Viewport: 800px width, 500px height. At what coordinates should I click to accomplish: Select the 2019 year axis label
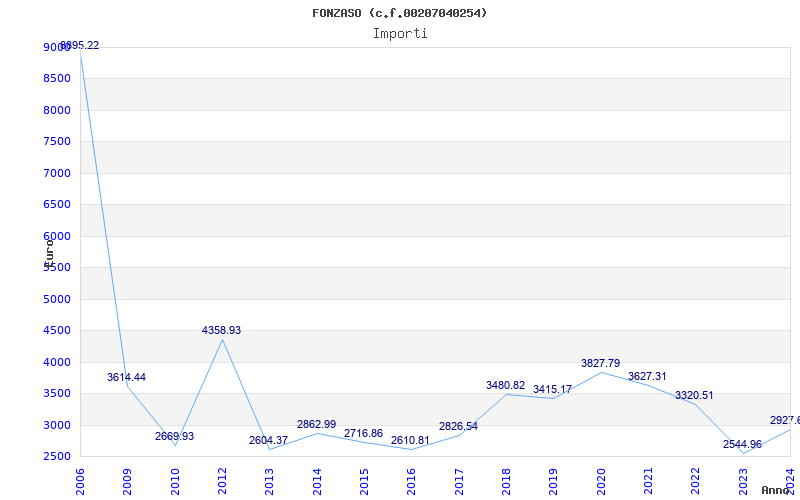[x=554, y=481]
